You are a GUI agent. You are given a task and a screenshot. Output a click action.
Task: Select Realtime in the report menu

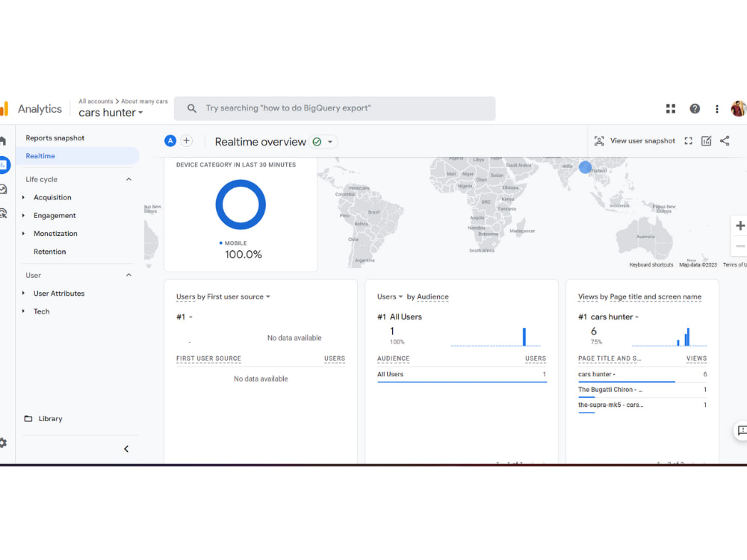pos(78,156)
